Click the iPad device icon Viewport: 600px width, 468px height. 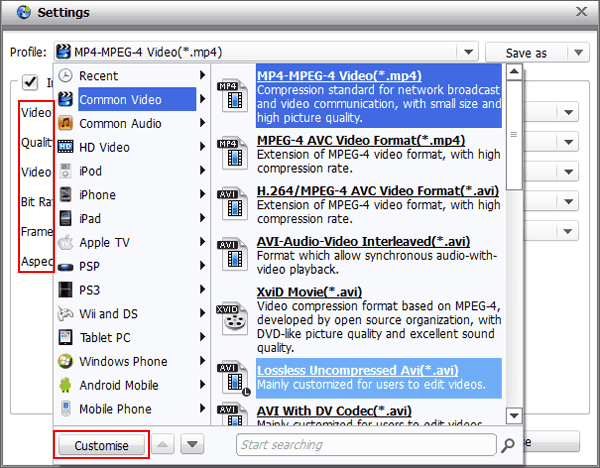tap(65, 218)
